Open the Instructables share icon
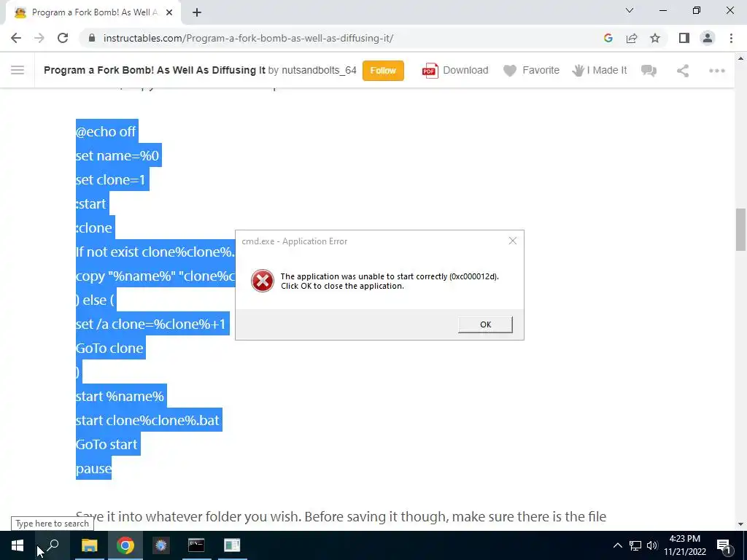Viewport: 747px width, 560px height. click(x=683, y=71)
